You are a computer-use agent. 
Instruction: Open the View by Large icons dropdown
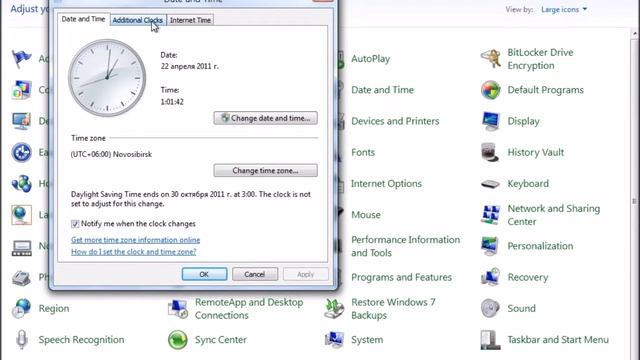pyautogui.click(x=564, y=9)
